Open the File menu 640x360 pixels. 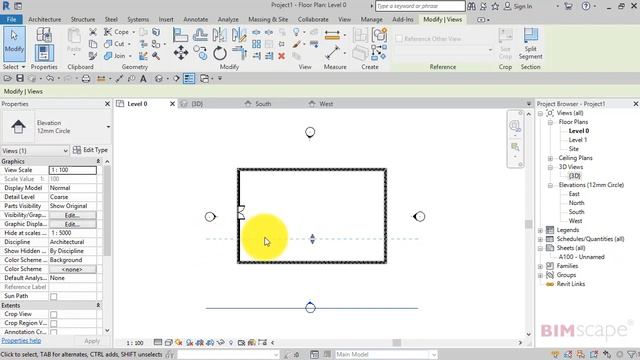coord(11,19)
